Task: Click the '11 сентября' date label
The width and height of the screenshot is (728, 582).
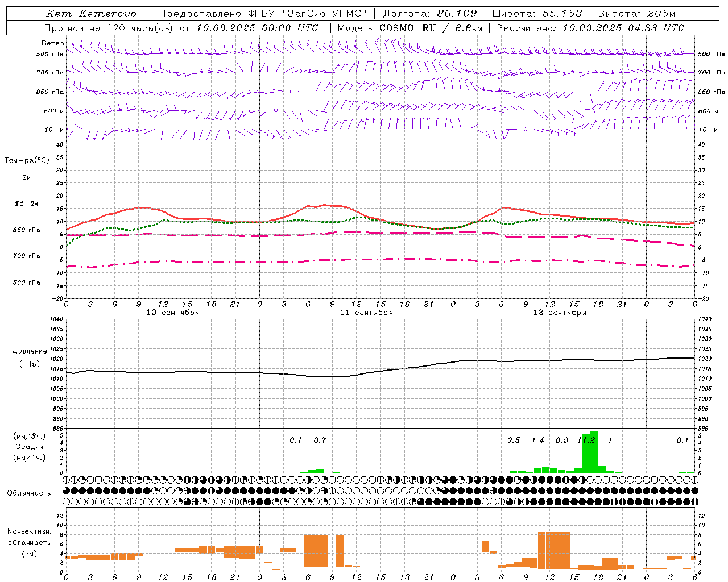Action: (366, 313)
